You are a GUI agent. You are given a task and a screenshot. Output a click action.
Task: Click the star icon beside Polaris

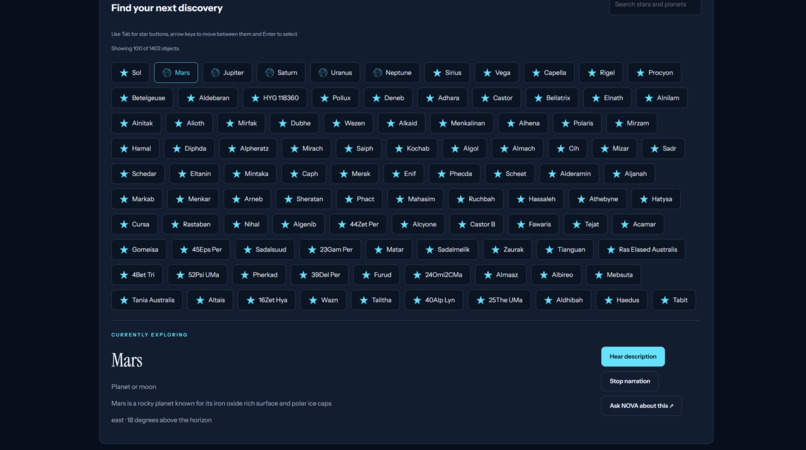click(565, 123)
